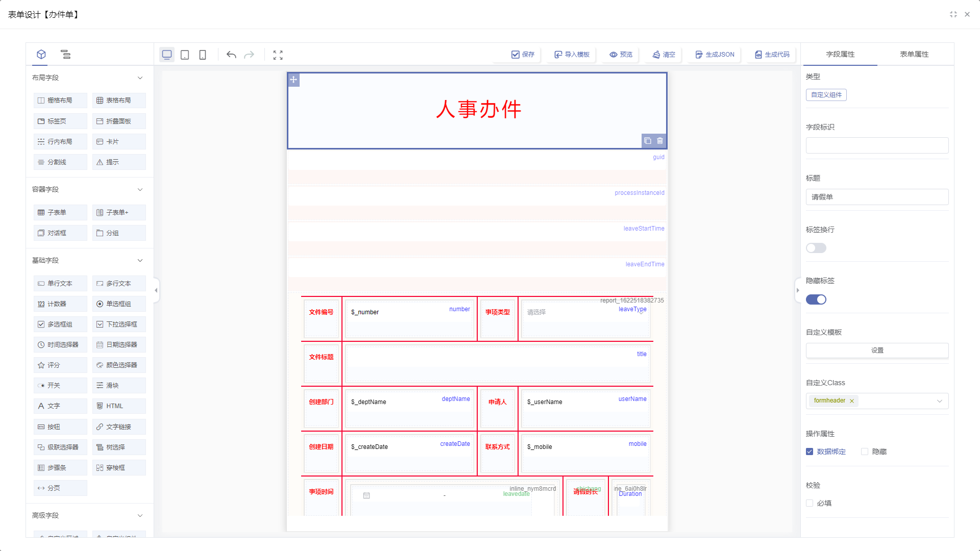Check the 必填 required checkbox
Screen dimensions: 980x551
pyautogui.click(x=810, y=503)
